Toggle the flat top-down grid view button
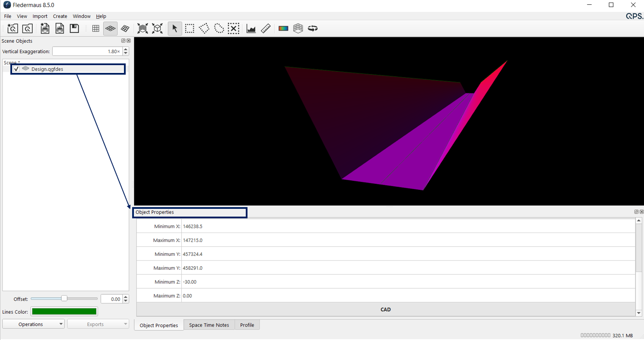The width and height of the screenshot is (644, 340). pos(96,28)
